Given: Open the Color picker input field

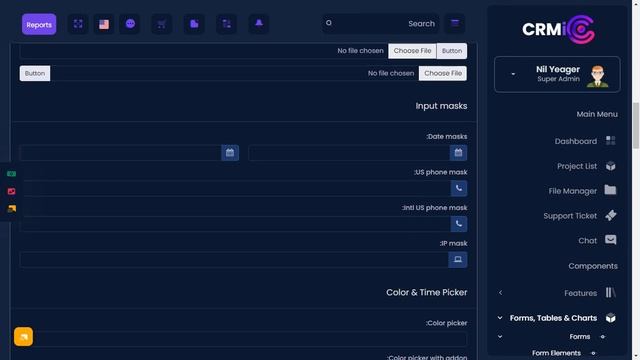Looking at the screenshot, I should click(243, 339).
